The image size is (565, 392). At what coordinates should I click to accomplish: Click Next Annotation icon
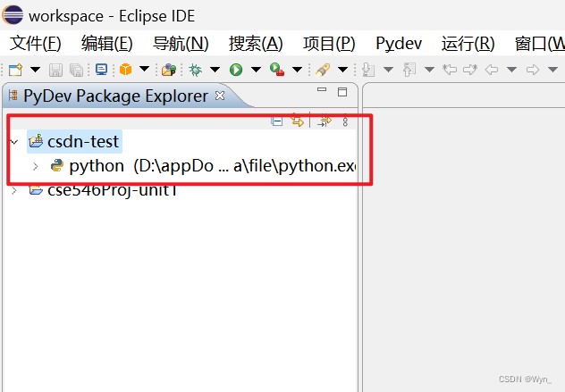click(x=368, y=70)
